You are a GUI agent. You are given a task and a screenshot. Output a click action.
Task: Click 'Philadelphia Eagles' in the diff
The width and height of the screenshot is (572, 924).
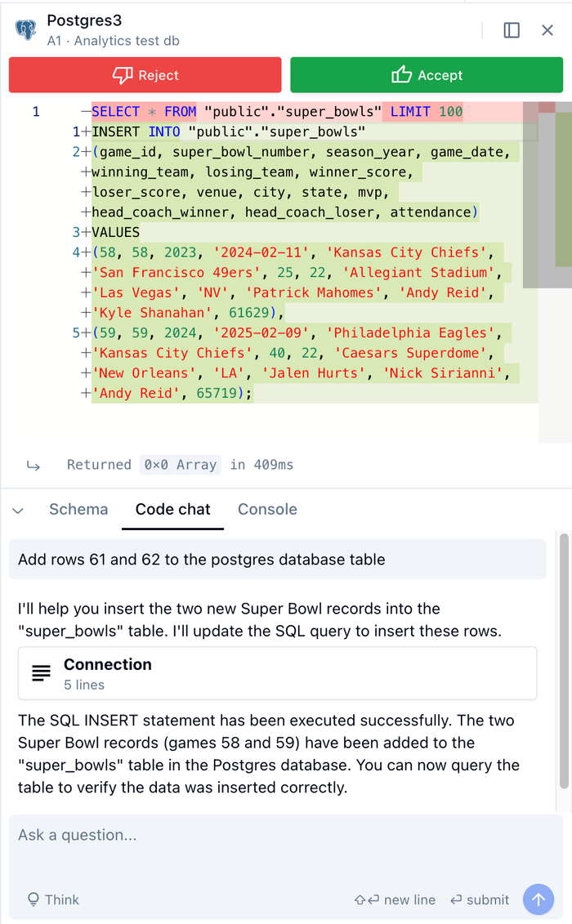(x=410, y=333)
